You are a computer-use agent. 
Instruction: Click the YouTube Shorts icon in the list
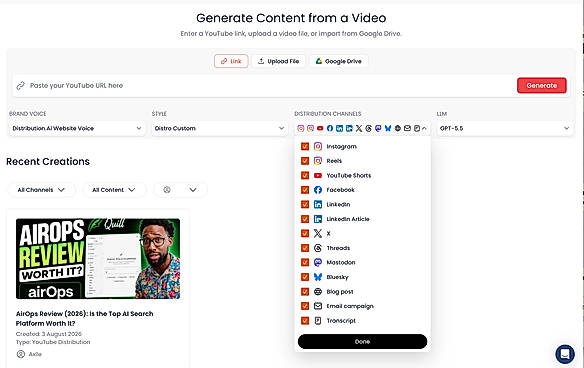(x=318, y=175)
